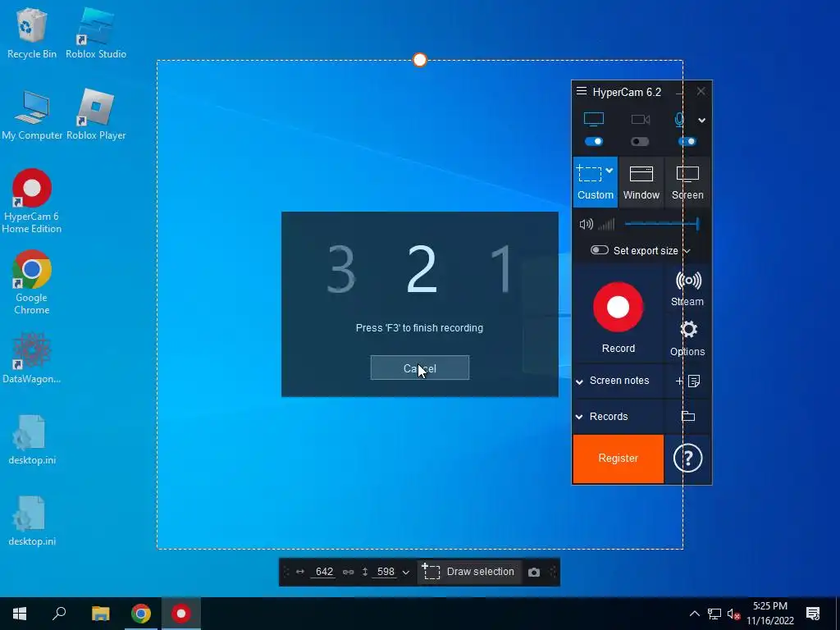840x630 pixels.
Task: Select the Roblox Studio shortcut
Action: [x=96, y=33]
